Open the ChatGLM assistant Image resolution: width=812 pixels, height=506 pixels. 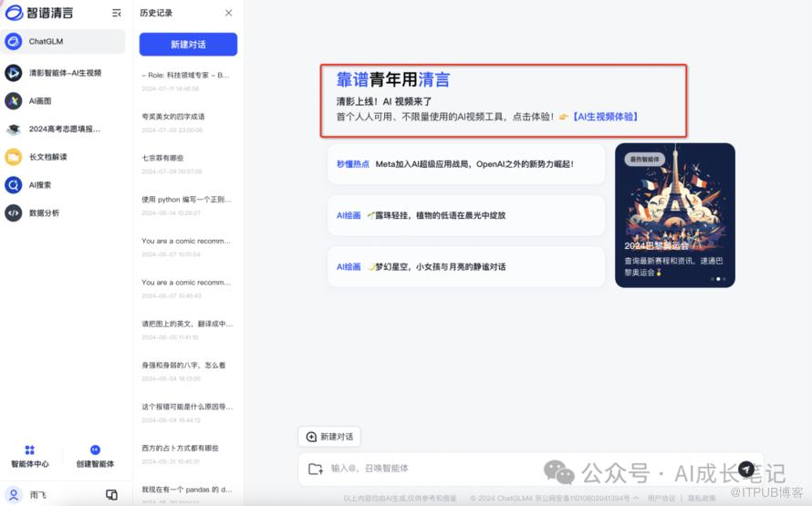click(x=63, y=41)
